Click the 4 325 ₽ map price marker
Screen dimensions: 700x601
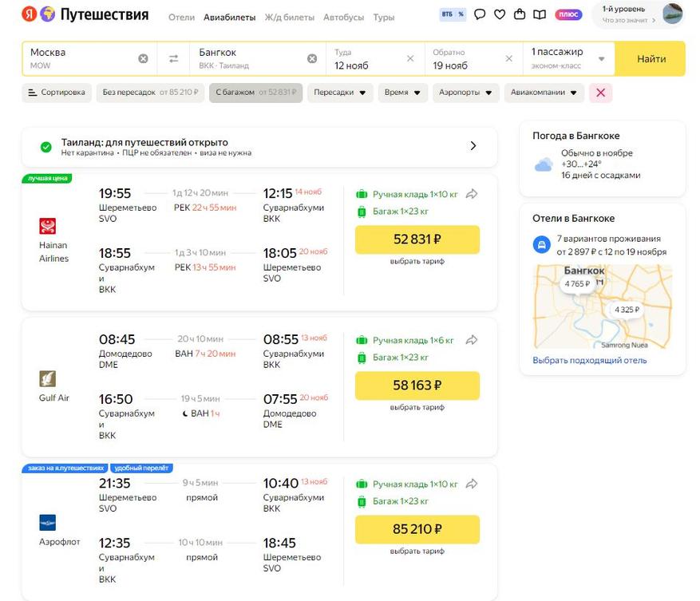tap(627, 310)
